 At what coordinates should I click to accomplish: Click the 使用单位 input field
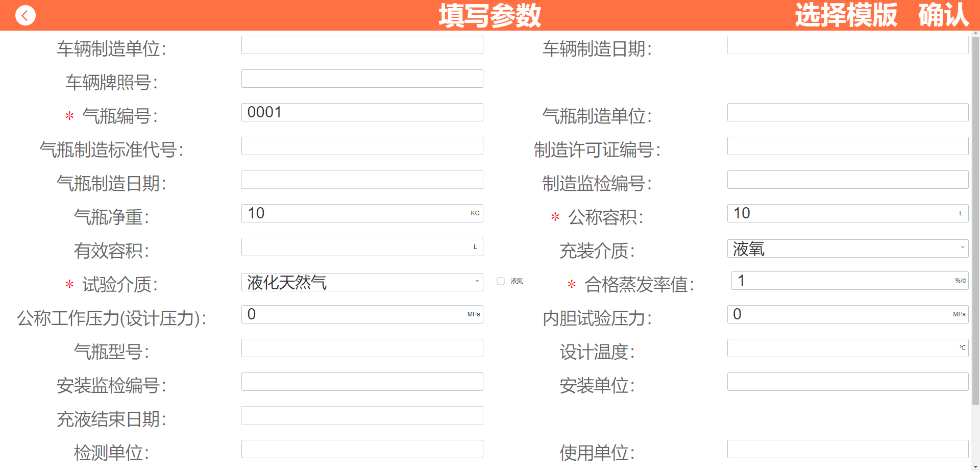click(848, 449)
